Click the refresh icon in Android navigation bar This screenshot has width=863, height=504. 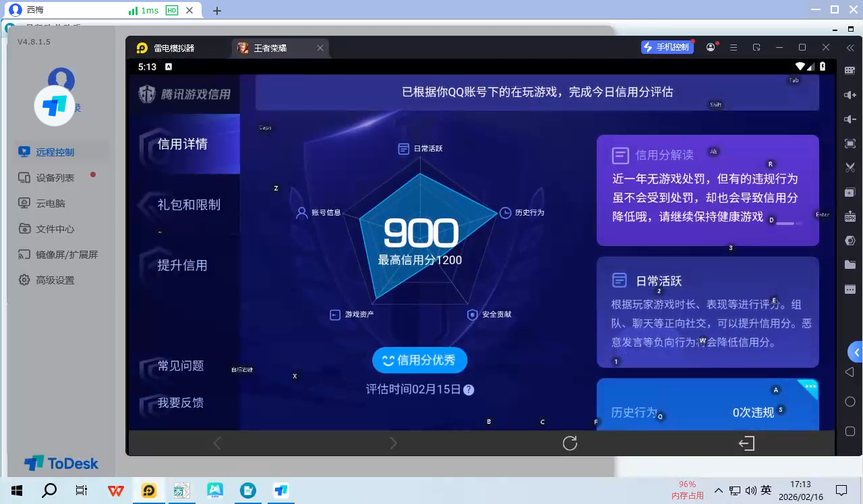570,443
